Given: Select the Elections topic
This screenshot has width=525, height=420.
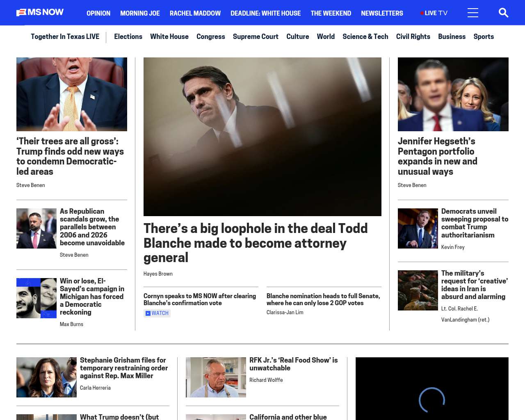Looking at the screenshot, I should point(128,37).
